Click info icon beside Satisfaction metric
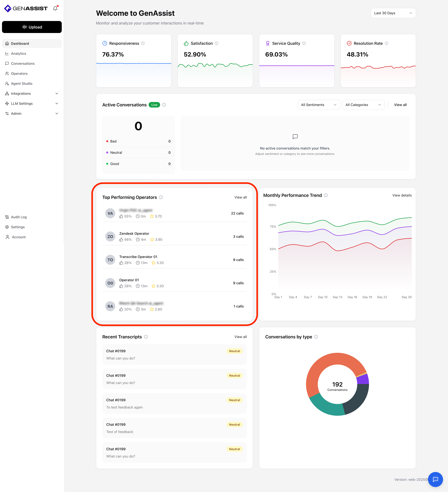This screenshot has height=492, width=448. [x=216, y=43]
